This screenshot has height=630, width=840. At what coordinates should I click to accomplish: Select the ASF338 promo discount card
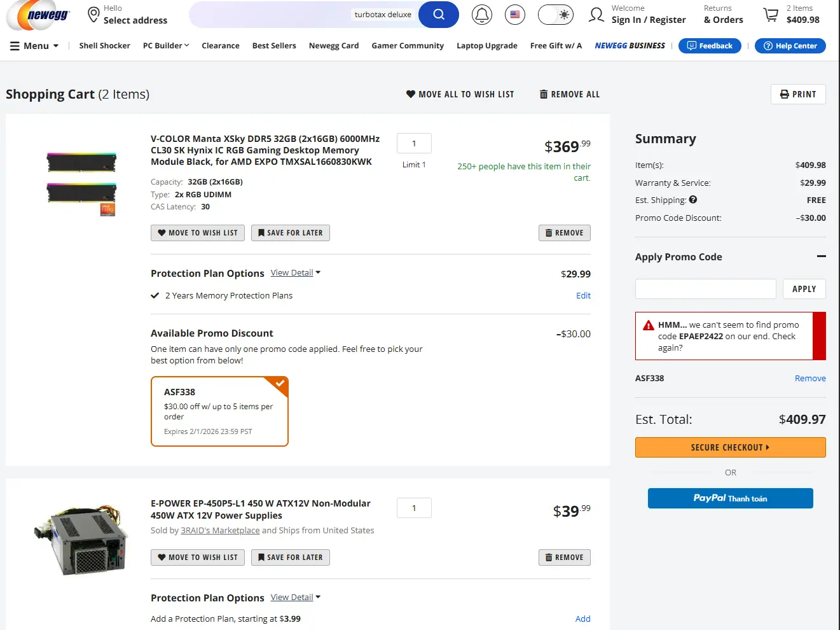(219, 411)
